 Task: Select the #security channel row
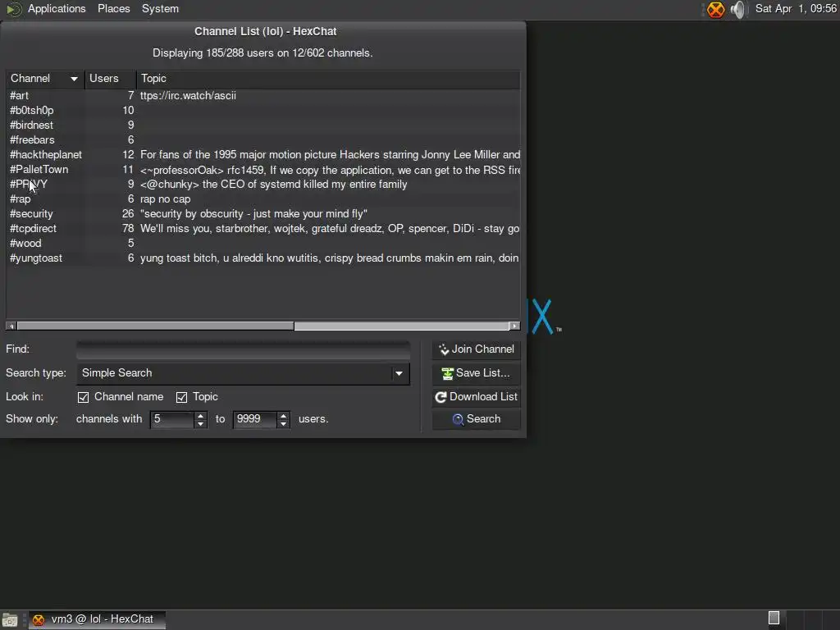pos(262,214)
